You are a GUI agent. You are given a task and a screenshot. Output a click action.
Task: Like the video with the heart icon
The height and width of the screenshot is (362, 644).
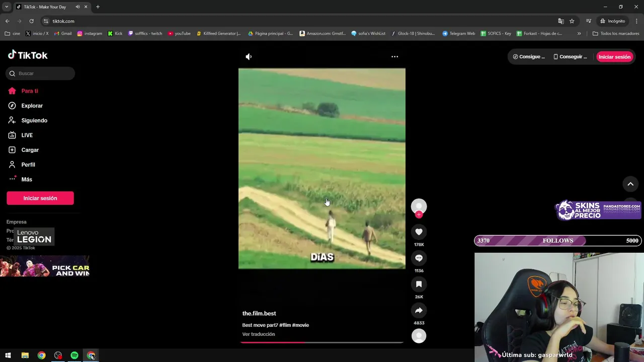[x=419, y=232]
